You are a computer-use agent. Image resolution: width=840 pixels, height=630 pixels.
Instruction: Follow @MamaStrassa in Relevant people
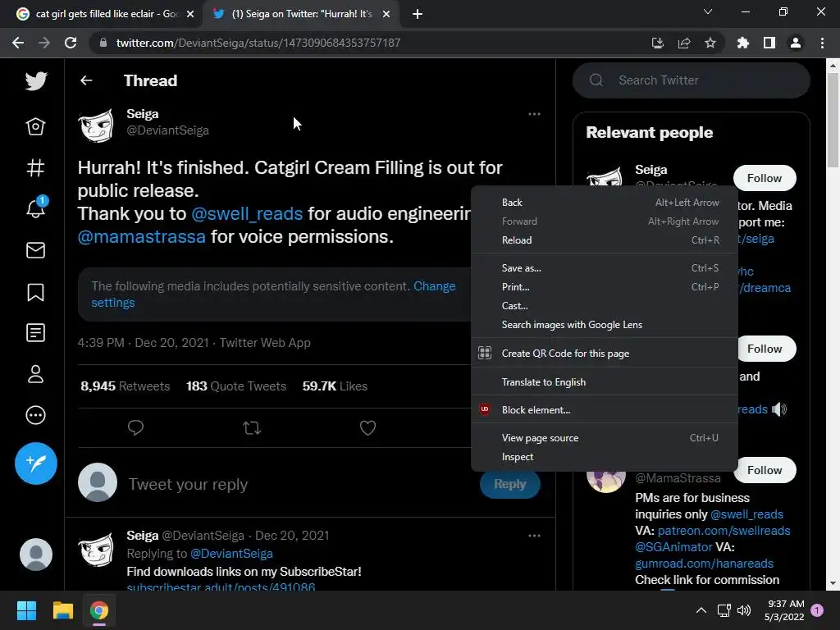[765, 470]
